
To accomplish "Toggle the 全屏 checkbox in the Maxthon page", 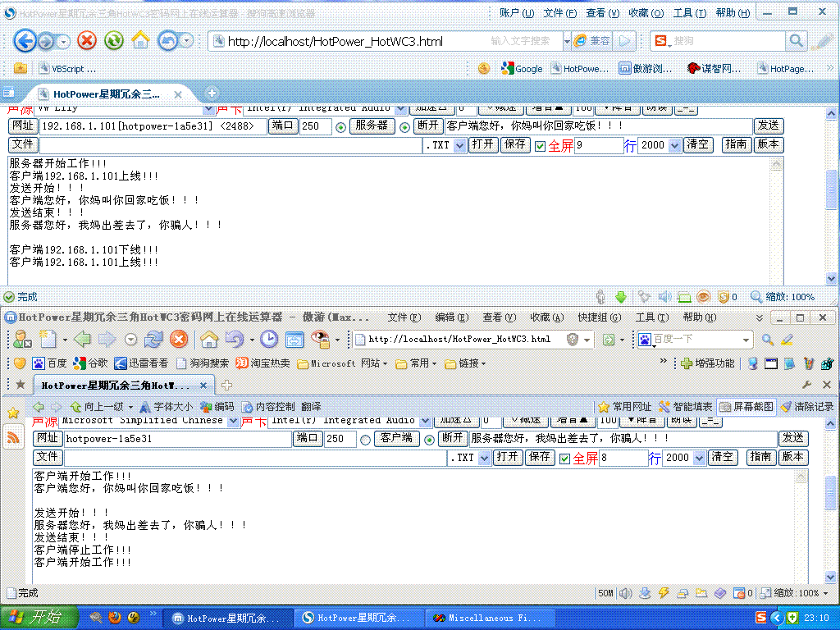I will pyautogui.click(x=564, y=459).
